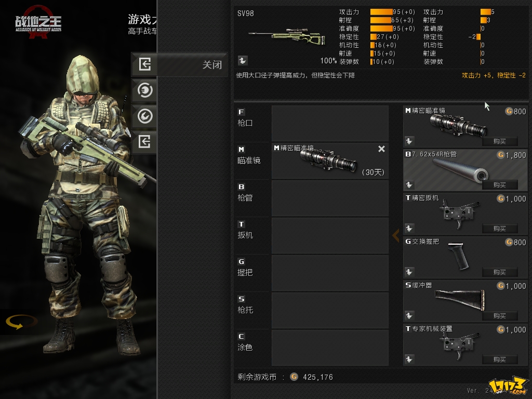The height and width of the screenshot is (399, 532).
Task: Click the bottom exit arrow sidebar icon
Action: (x=145, y=141)
